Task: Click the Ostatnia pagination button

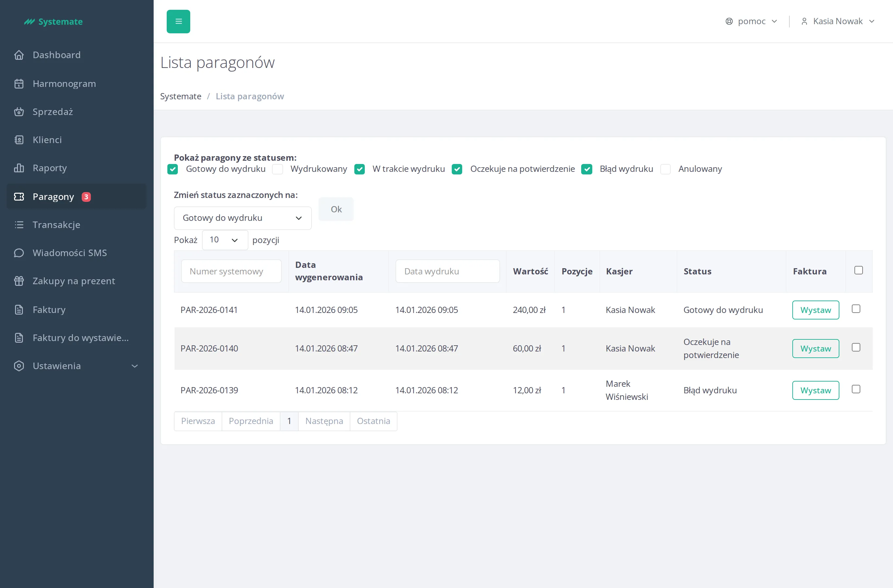Action: click(x=373, y=421)
